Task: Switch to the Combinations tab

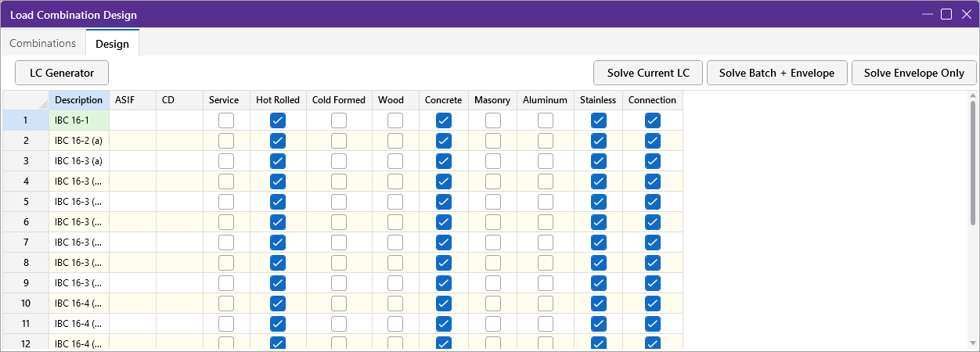Action: click(x=43, y=43)
